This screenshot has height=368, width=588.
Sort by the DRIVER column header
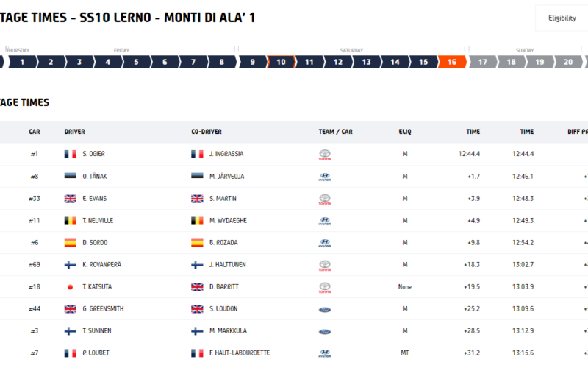[x=75, y=132]
